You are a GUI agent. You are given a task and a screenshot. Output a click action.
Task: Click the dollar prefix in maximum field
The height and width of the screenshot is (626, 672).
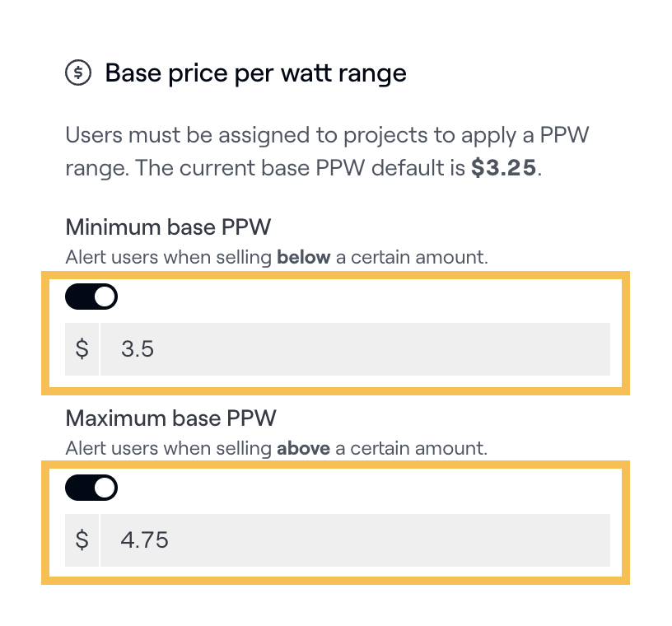(82, 540)
